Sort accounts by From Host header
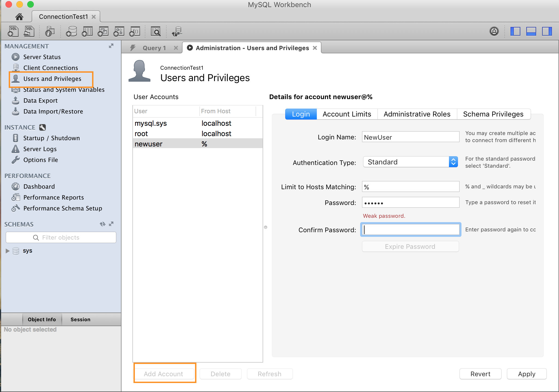559x392 pixels. point(228,111)
